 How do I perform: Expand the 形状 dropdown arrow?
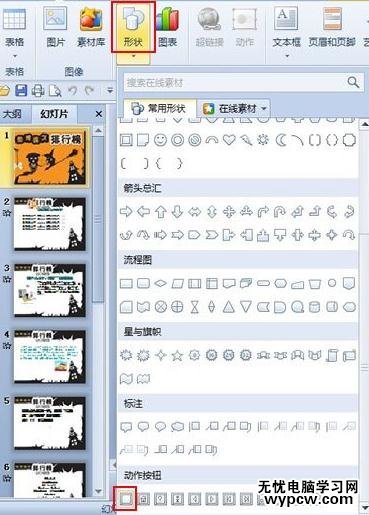pos(133,56)
